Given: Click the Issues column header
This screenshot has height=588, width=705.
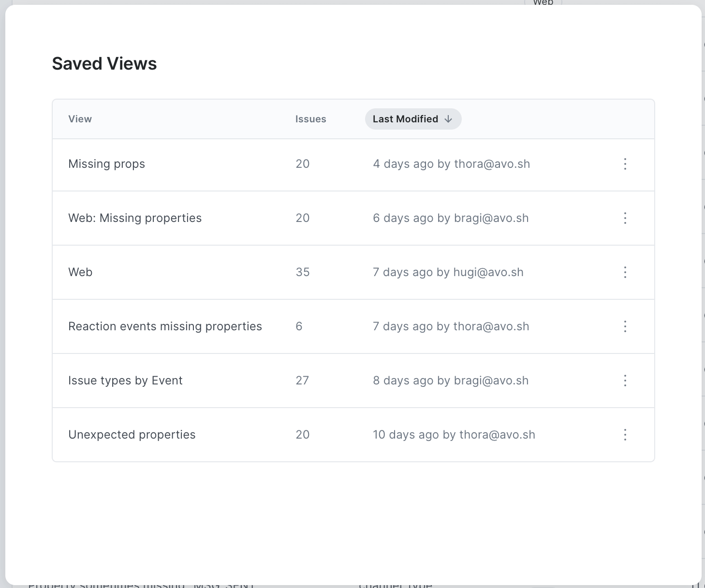Looking at the screenshot, I should tap(310, 119).
